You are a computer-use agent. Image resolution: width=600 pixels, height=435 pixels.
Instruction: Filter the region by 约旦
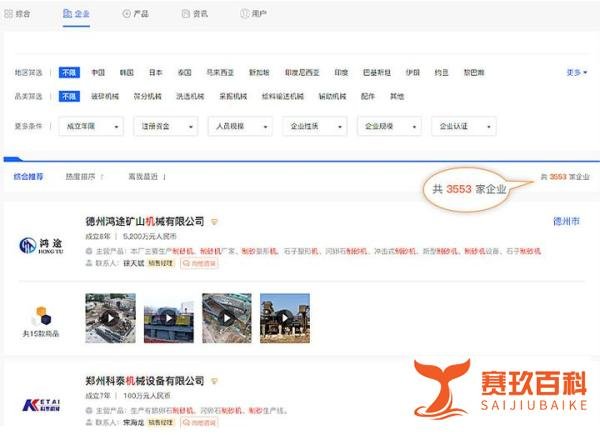(441, 72)
